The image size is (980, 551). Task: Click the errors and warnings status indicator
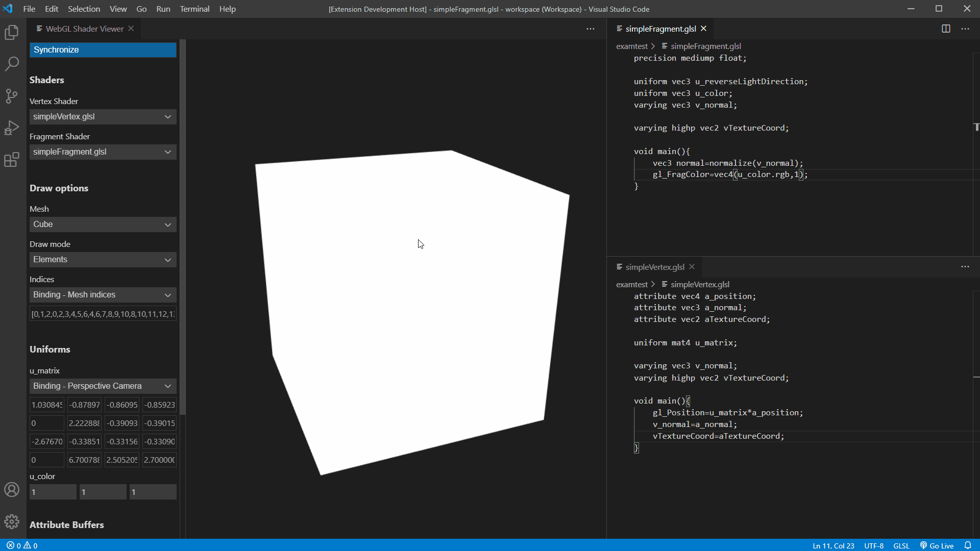[x=22, y=545]
